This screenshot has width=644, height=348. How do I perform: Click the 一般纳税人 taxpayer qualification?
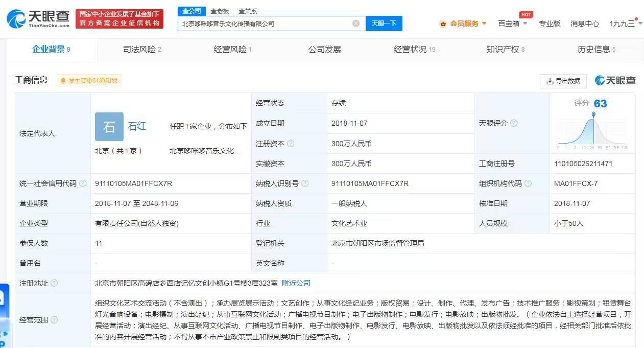[349, 203]
